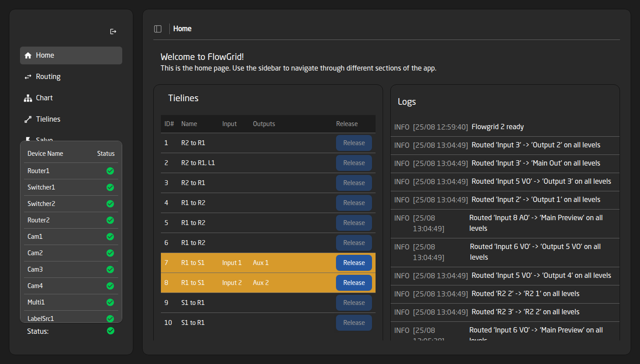The height and width of the screenshot is (364, 640).
Task: Click LabelSrc1 green status check icon
Action: click(110, 318)
